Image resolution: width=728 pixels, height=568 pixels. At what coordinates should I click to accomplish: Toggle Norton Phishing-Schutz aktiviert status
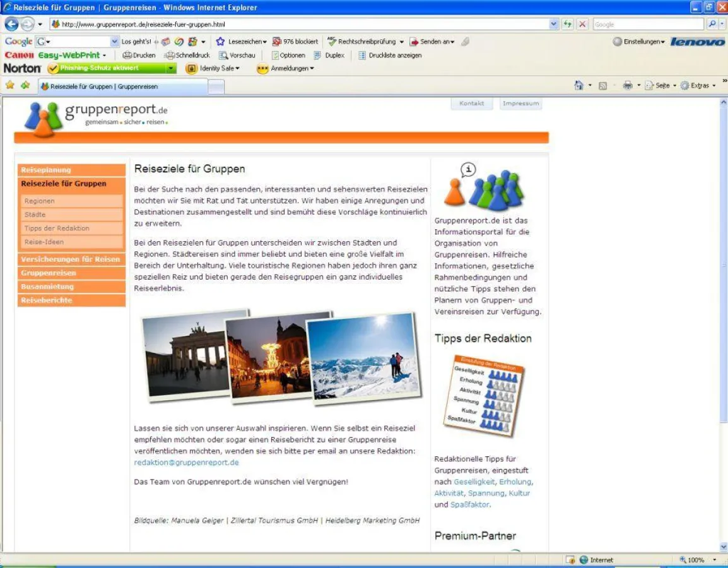tap(107, 68)
